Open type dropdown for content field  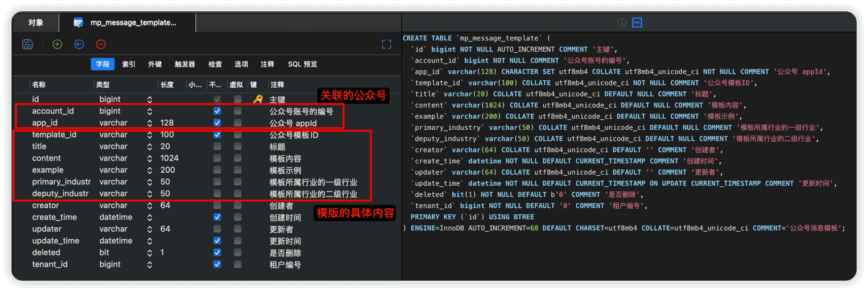150,158
